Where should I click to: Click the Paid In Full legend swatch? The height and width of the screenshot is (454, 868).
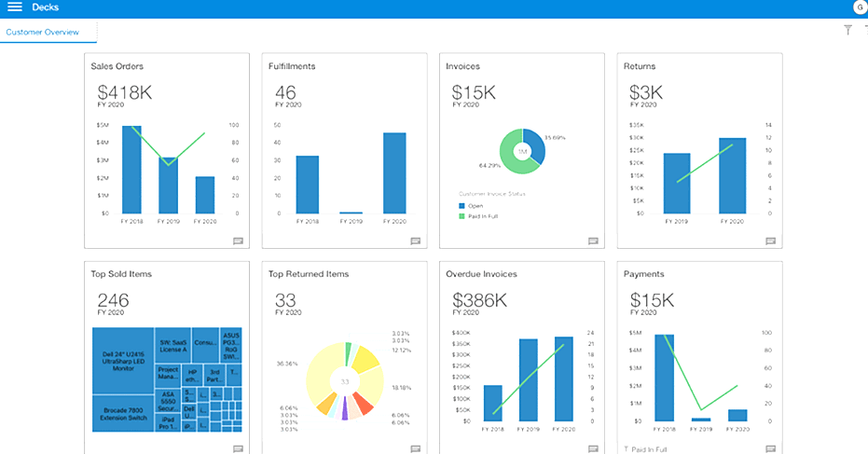coord(462,216)
